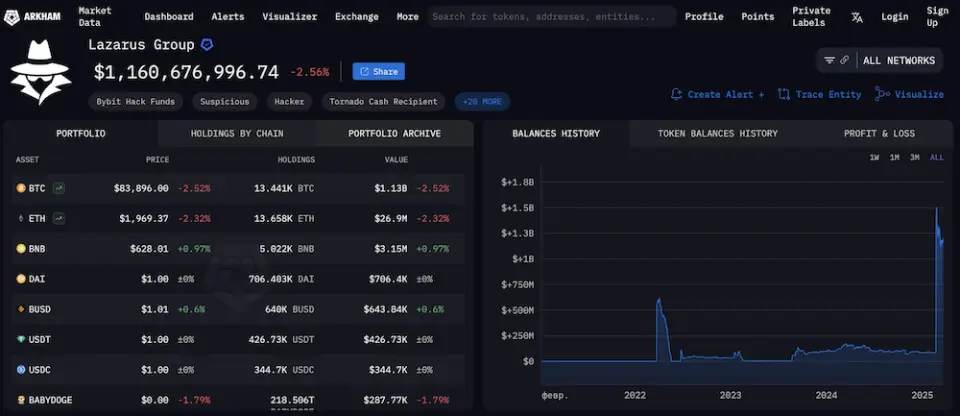Image resolution: width=960 pixels, height=416 pixels.
Task: Click the blue Share button
Action: coord(378,72)
